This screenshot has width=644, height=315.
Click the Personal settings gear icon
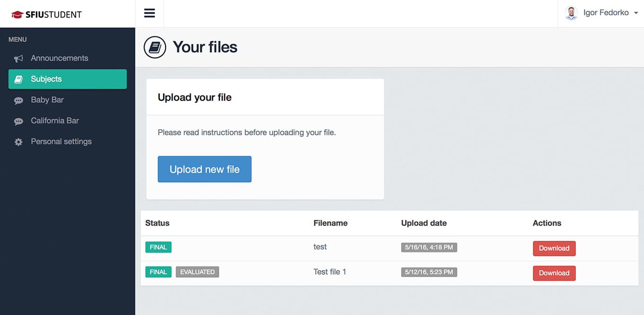click(18, 142)
